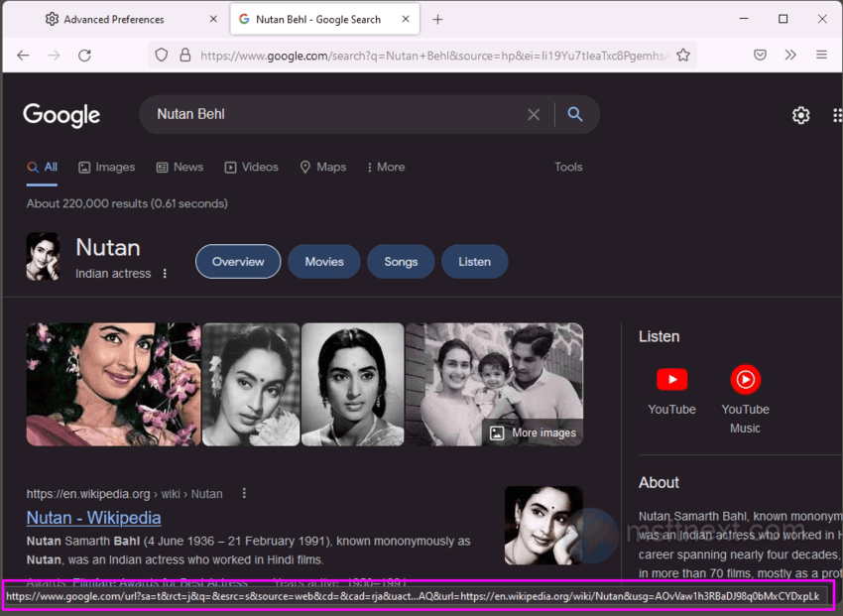Close the Nutan Behl Google Search tab
843x616 pixels.
click(406, 19)
